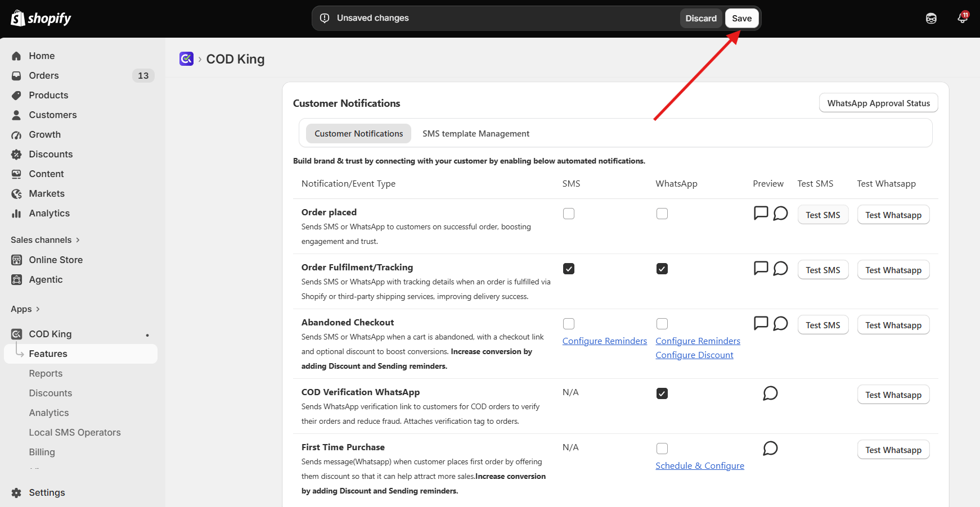
Task: Switch to SMS template Management tab
Action: (x=476, y=134)
